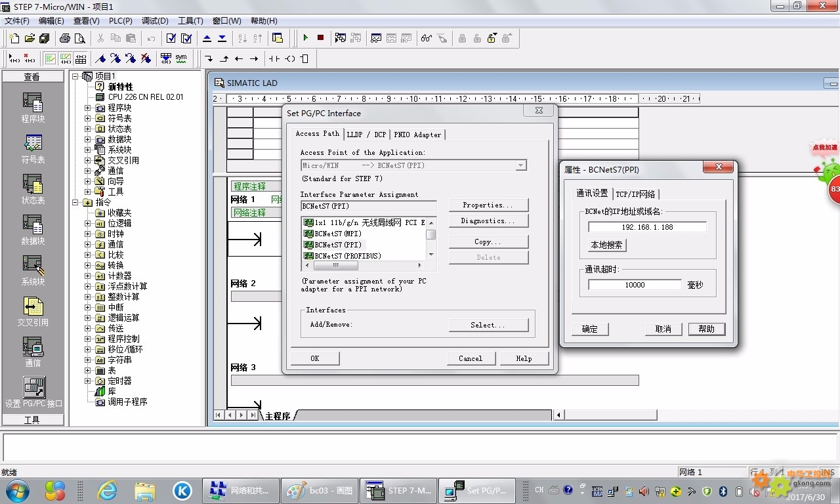Open the 文件(F) menu
Screen dimensions: 840x504
[x=17, y=21]
